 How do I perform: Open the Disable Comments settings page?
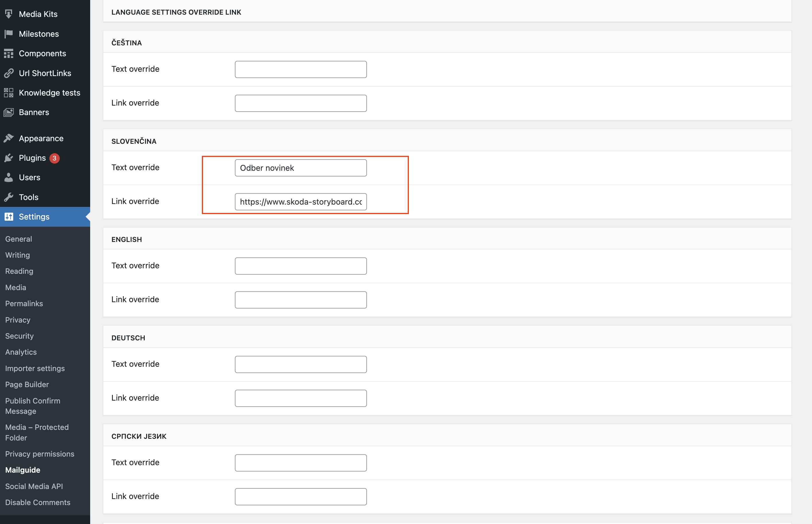37,502
